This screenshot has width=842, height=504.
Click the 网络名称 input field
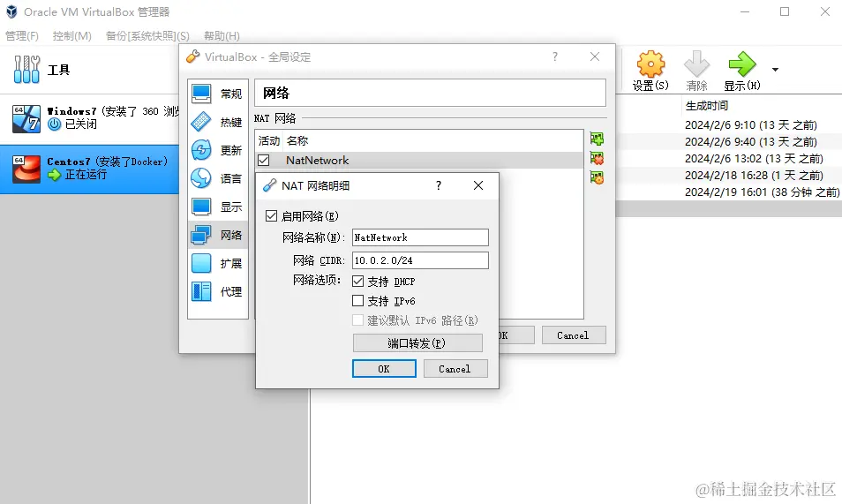[x=420, y=237]
